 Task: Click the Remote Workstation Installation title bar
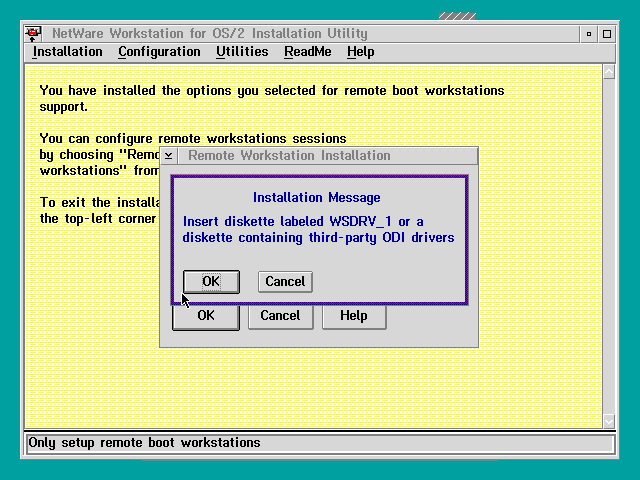pyautogui.click(x=328, y=156)
